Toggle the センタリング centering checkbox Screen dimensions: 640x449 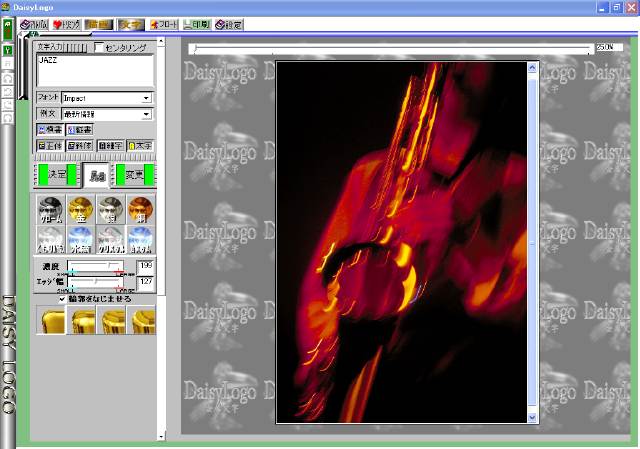98,47
